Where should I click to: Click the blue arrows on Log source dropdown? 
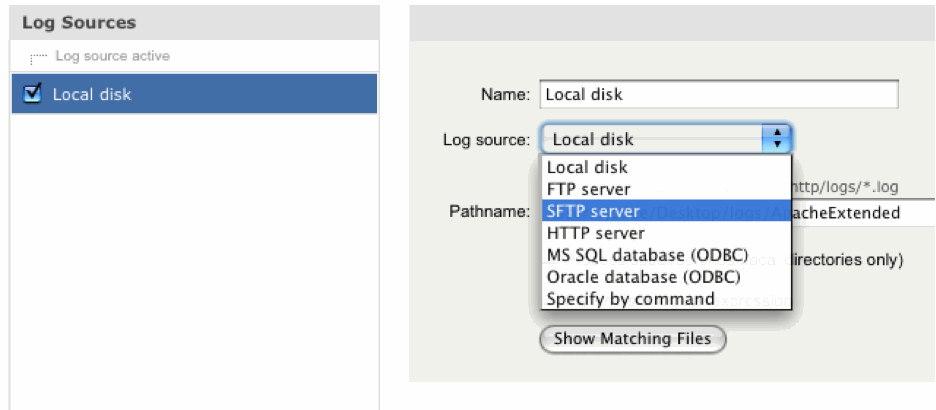click(776, 139)
